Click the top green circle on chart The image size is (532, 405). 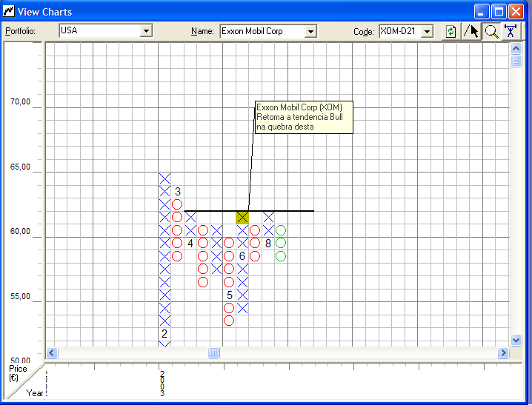[x=281, y=230]
